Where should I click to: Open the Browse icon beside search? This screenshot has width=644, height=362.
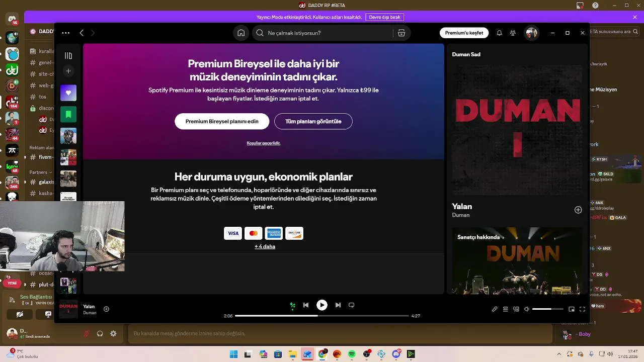click(401, 33)
